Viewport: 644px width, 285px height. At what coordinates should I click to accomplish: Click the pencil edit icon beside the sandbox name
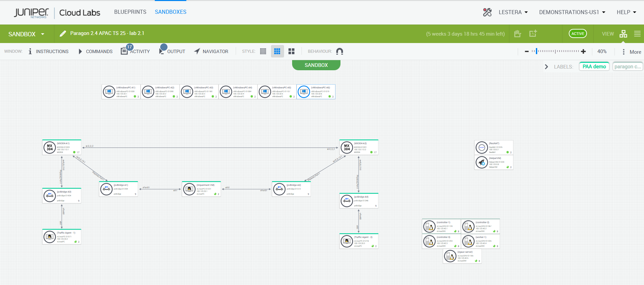tap(63, 34)
